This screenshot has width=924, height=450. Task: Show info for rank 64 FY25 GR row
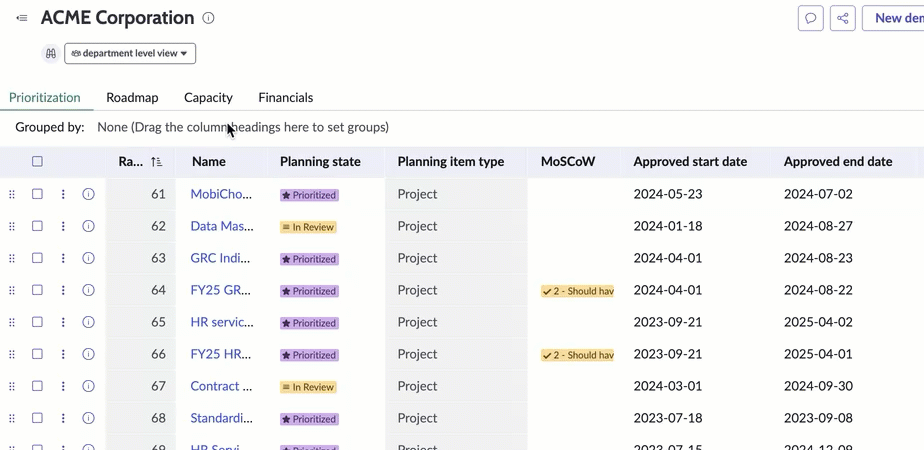click(x=88, y=290)
